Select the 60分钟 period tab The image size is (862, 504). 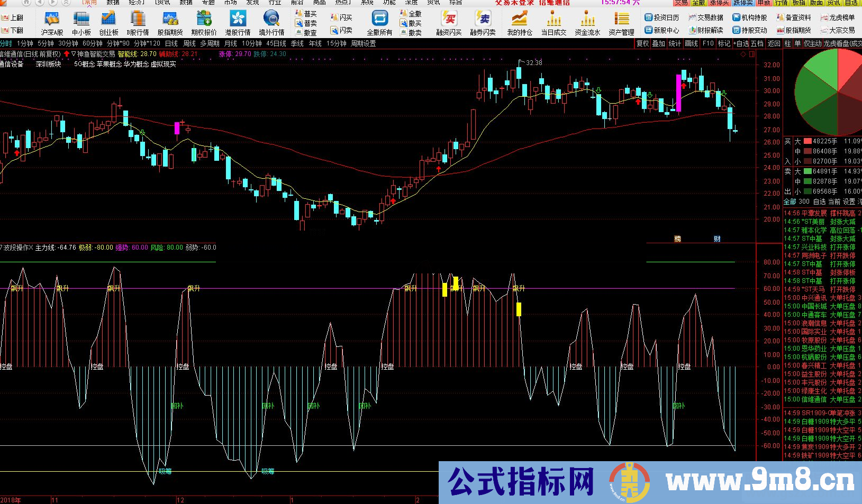(x=93, y=43)
